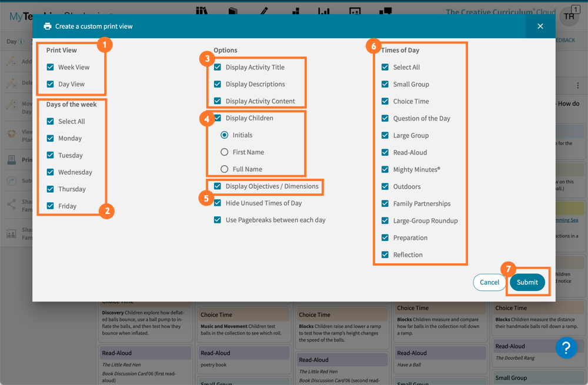
Task: Open the bar chart reports icon
Action: click(x=323, y=12)
